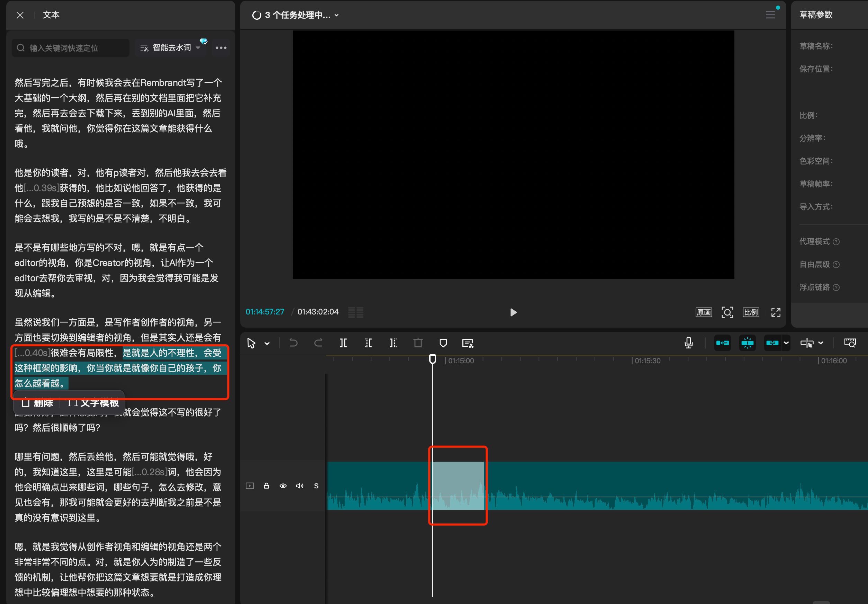
Task: Hide the track with eye icon
Action: click(283, 486)
